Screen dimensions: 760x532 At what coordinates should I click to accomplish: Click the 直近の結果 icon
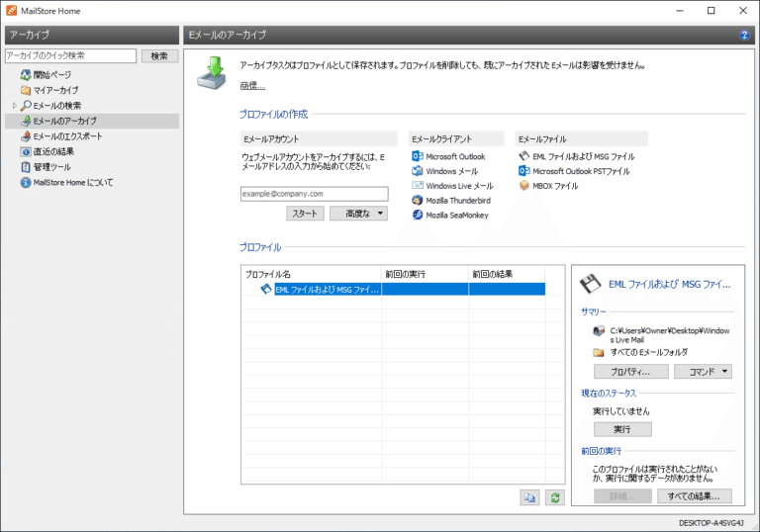point(26,151)
